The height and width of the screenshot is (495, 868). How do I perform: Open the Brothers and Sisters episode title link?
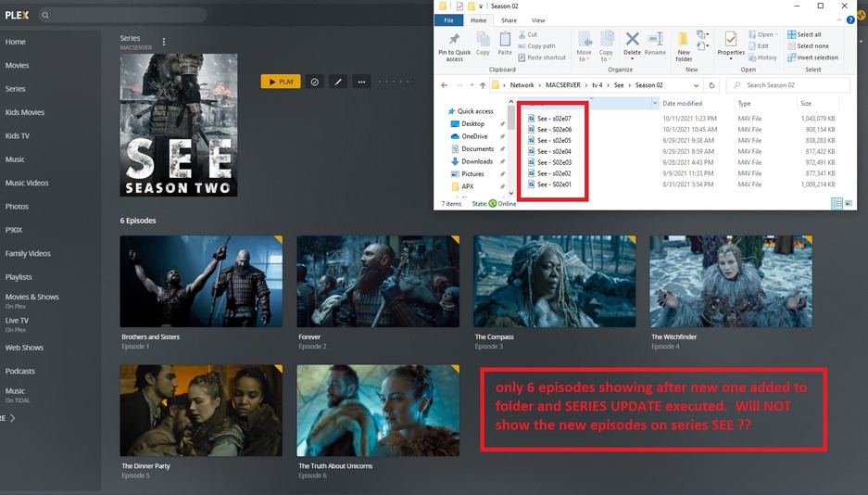pyautogui.click(x=151, y=336)
